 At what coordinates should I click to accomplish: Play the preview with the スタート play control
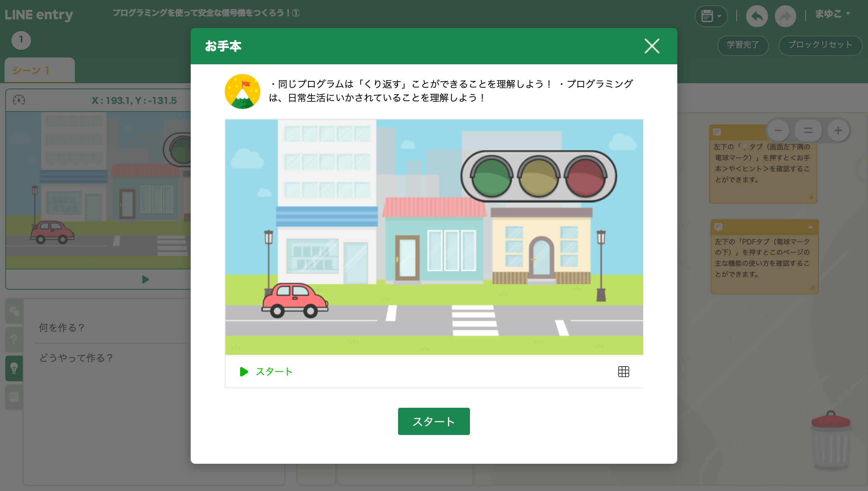[x=266, y=371]
